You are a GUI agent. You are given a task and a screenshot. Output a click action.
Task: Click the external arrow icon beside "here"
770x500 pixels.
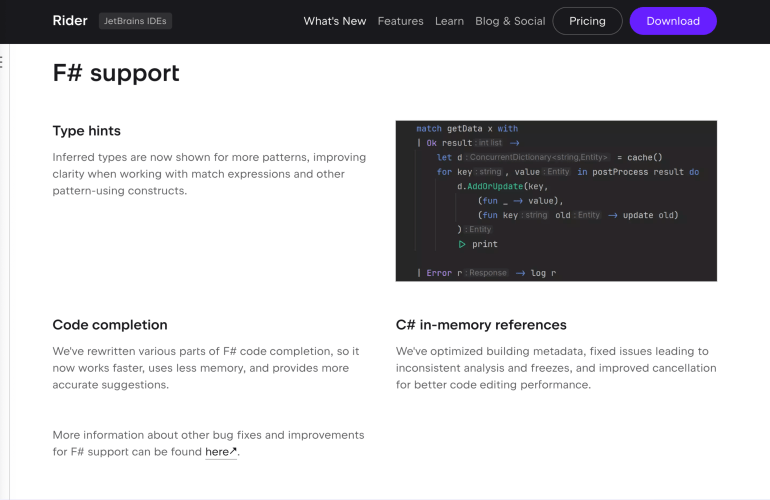click(x=234, y=451)
